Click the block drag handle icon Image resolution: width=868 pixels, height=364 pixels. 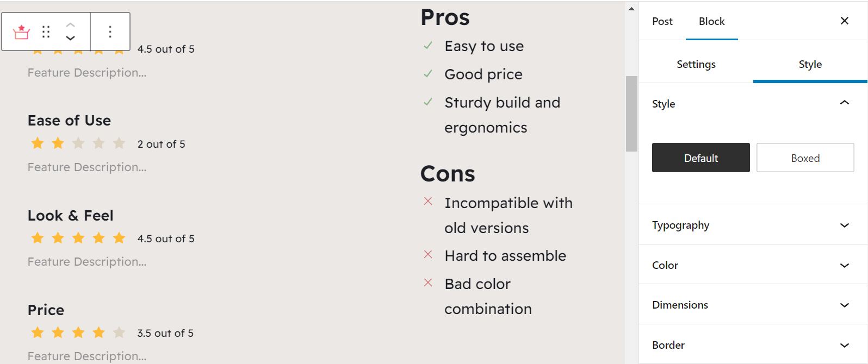pos(46,31)
